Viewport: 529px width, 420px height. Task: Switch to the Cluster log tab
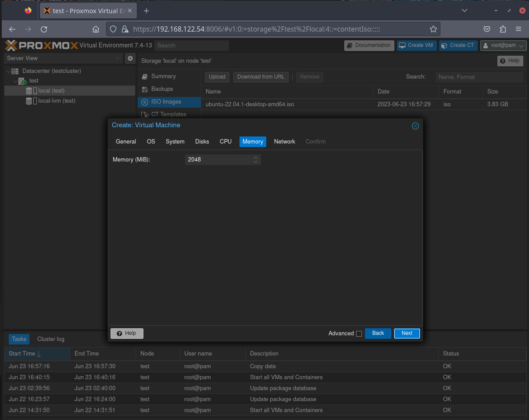point(51,339)
